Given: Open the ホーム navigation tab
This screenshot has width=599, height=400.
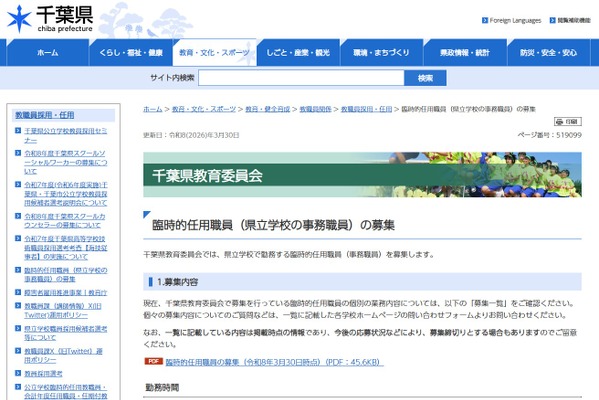Looking at the screenshot, I should point(48,53).
